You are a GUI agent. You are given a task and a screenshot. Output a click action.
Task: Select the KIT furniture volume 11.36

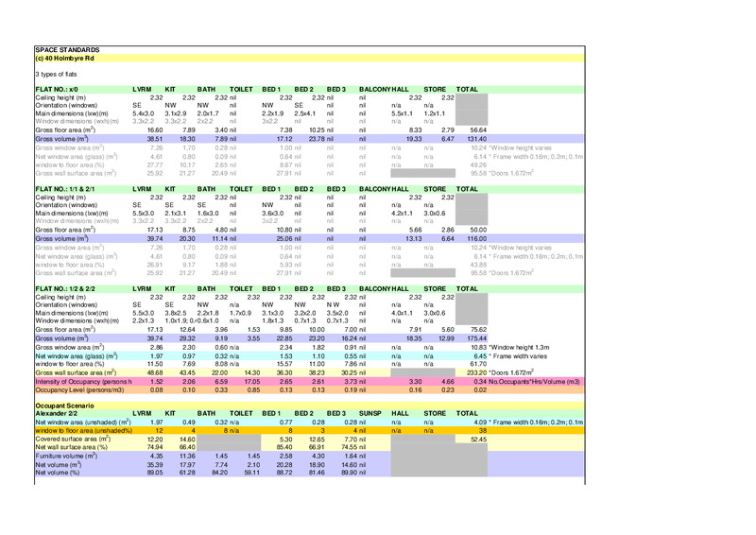[187, 456]
